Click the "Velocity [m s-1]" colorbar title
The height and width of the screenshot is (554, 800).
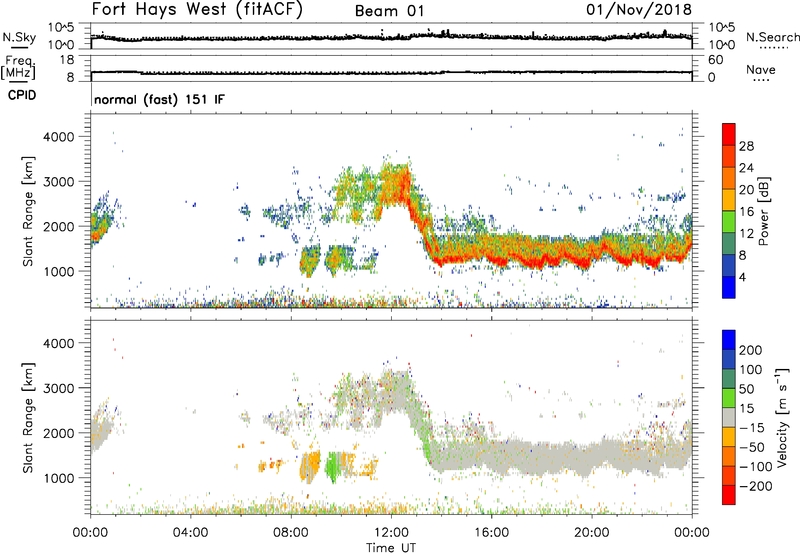click(781, 417)
